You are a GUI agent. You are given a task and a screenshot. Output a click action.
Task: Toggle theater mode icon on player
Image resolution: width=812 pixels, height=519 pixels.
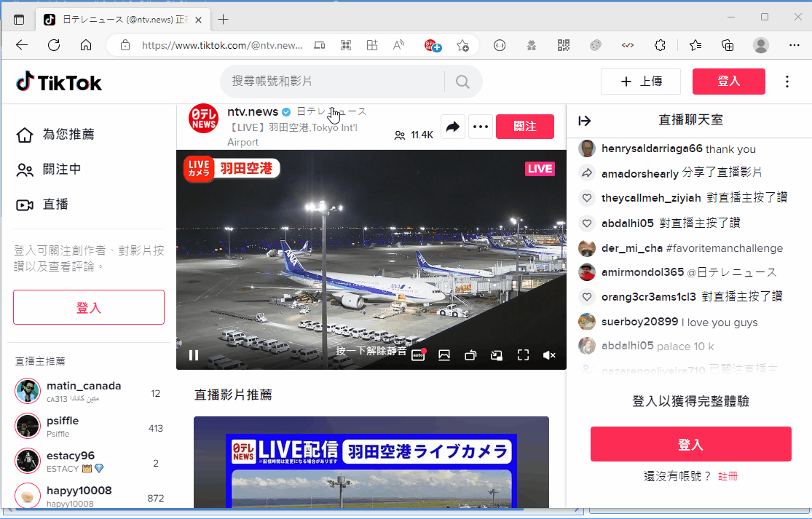tap(444, 355)
